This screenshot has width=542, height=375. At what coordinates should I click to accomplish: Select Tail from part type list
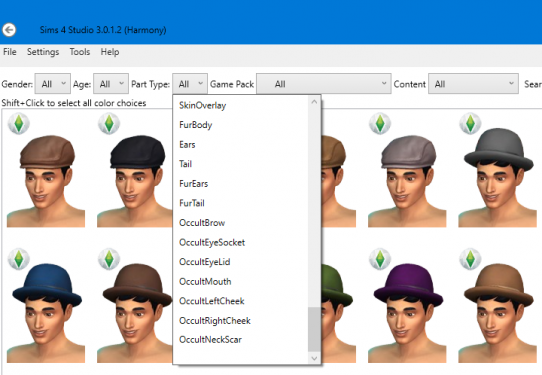pyautogui.click(x=240, y=164)
